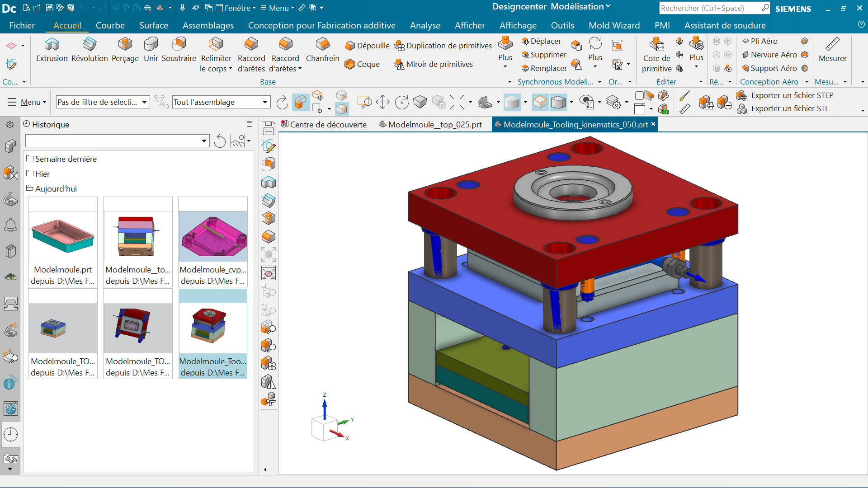Viewport: 868px width, 488px height.
Task: Open the Mold Wizard tab
Action: pos(614,25)
